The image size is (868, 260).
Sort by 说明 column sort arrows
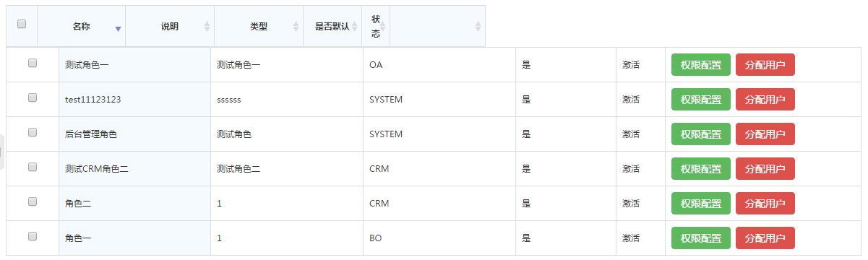point(207,26)
